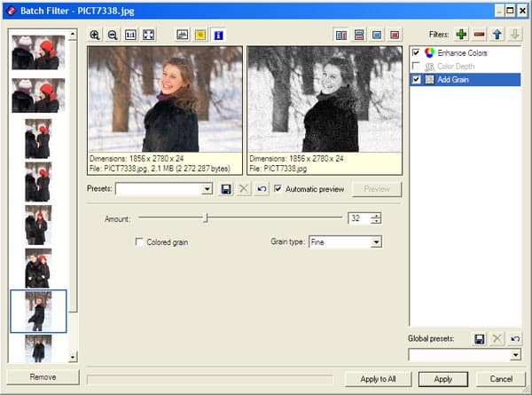The width and height of the screenshot is (532, 395).
Task: Select the highlighted woman-in-snow thumbnail
Action: click(38, 311)
